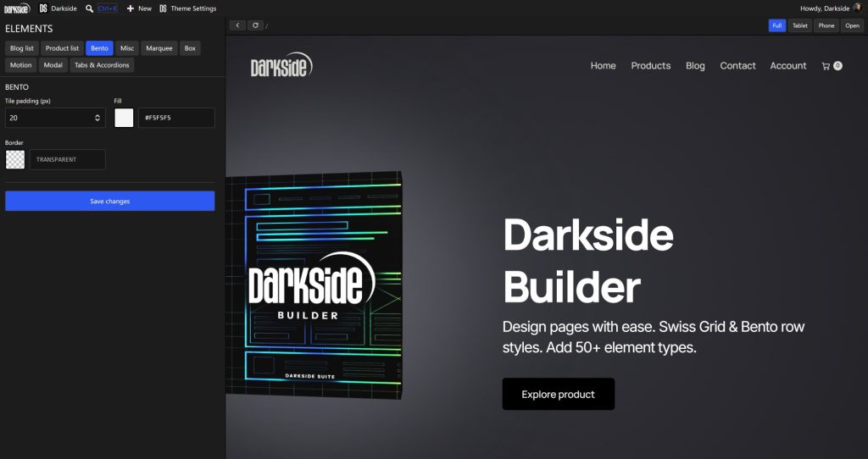Screen dimensions: 868x459
Task: Select the Blog list element tab
Action: coord(22,48)
